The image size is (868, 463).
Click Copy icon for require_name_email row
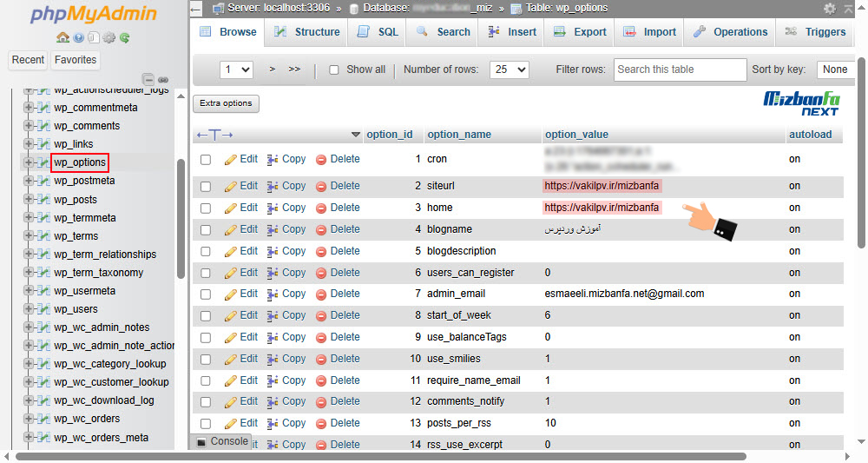coord(273,380)
